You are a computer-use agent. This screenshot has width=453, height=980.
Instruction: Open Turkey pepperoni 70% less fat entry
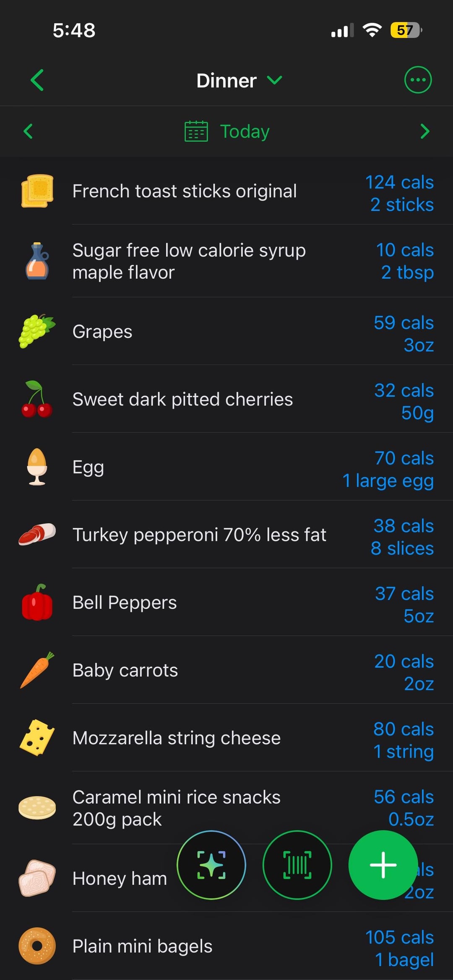point(199,535)
